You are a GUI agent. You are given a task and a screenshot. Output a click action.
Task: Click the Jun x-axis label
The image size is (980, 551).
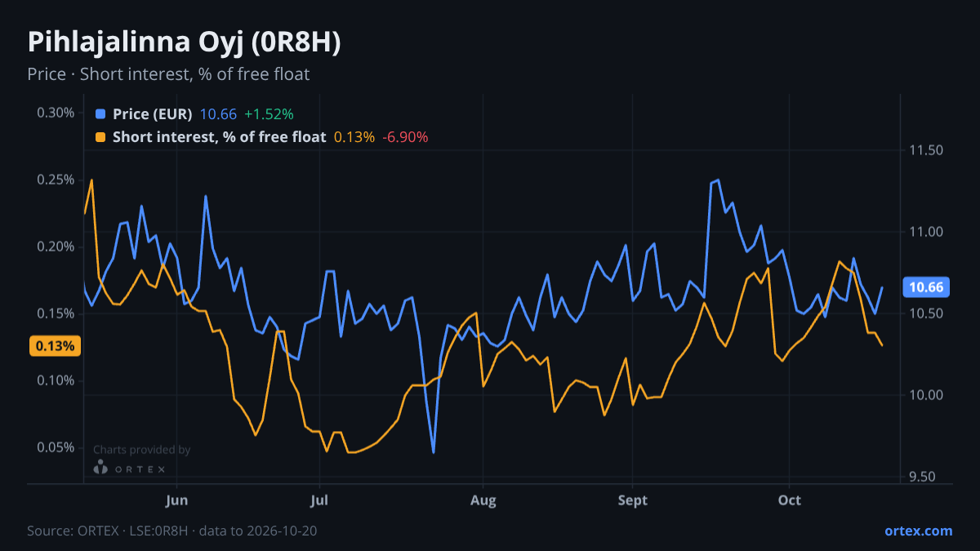point(176,500)
